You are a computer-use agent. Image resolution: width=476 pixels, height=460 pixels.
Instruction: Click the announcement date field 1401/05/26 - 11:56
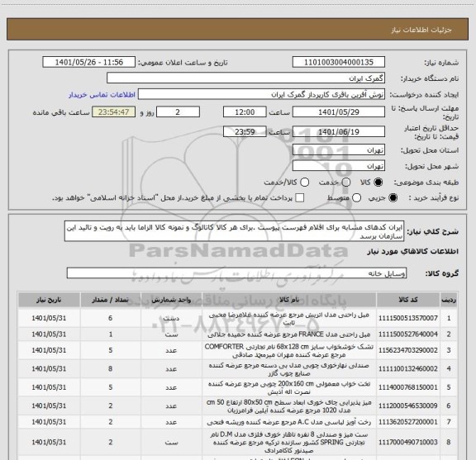89,62
